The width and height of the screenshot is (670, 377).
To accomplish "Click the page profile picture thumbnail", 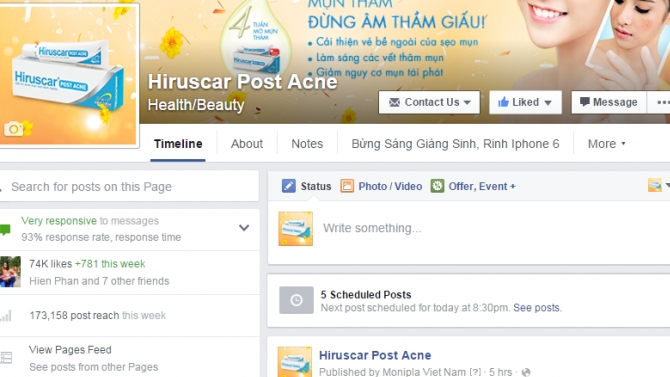I will [69, 75].
